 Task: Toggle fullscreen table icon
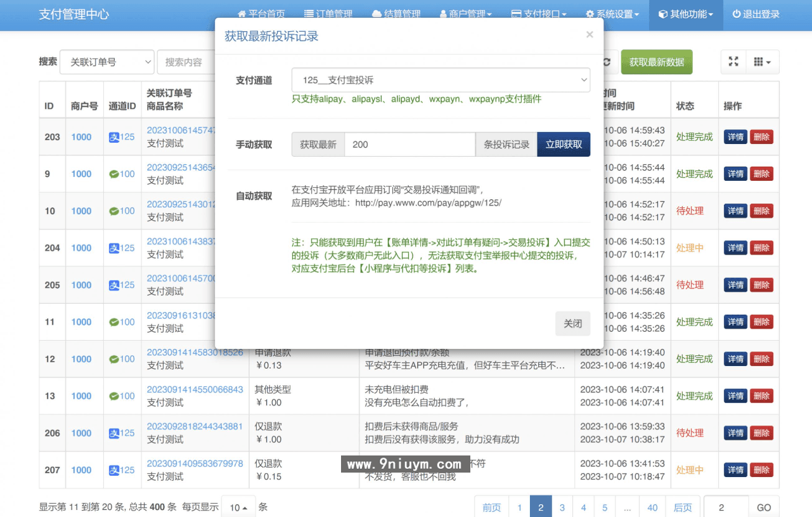coord(733,62)
